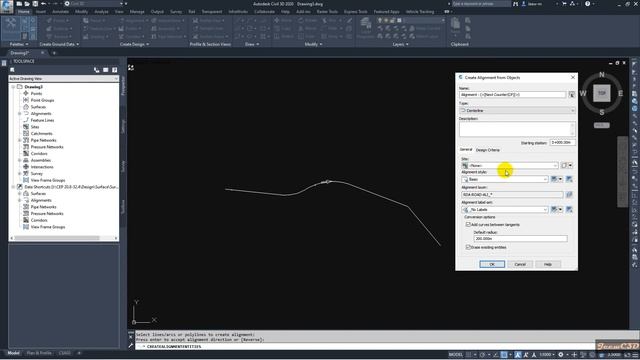Image resolution: width=640 pixels, height=360 pixels.
Task: Click the Description text box
Action: coord(517,129)
